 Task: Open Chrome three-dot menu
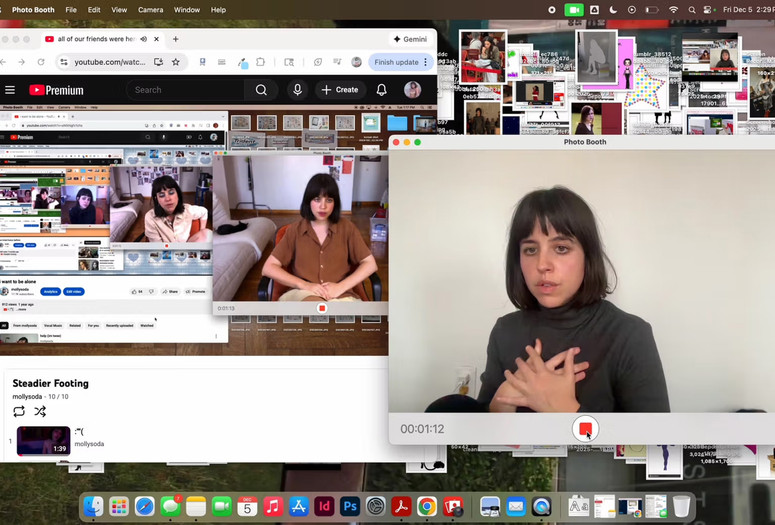(x=426, y=62)
